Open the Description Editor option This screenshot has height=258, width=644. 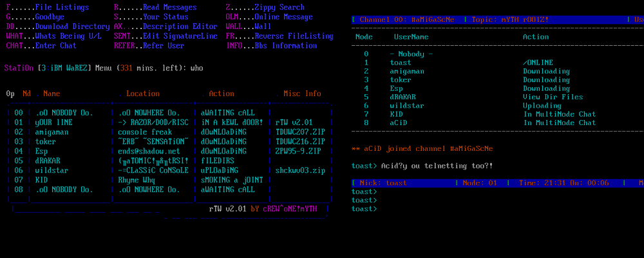tap(166, 26)
